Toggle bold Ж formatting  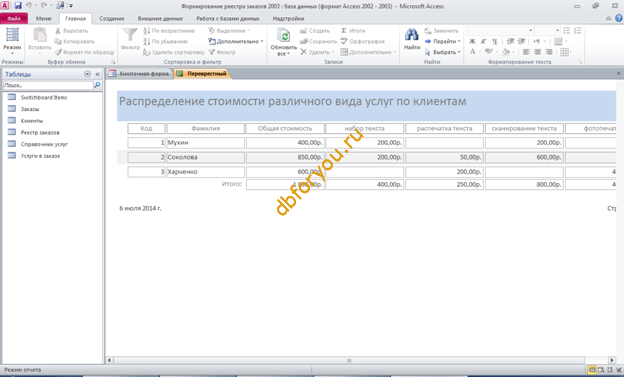coord(472,41)
